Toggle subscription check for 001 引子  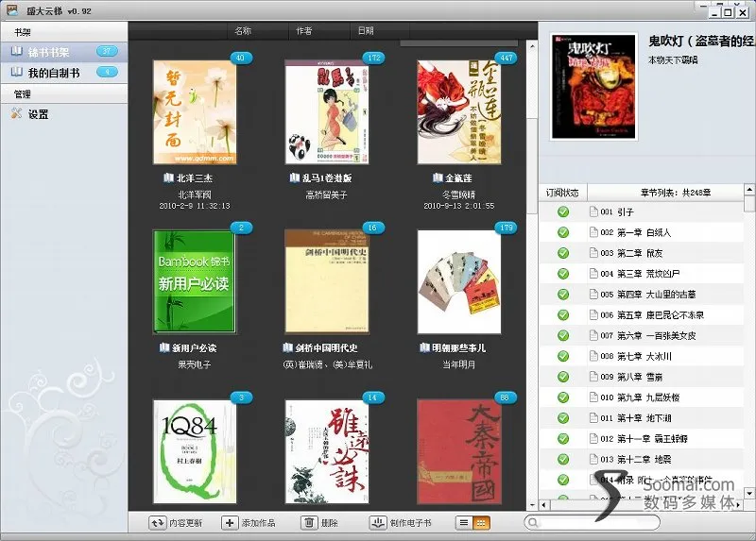tap(563, 211)
